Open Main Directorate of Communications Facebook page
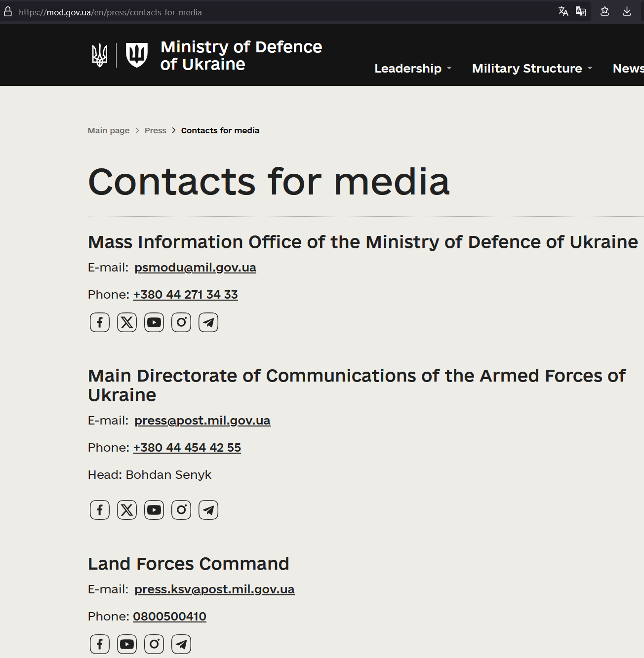 pyautogui.click(x=100, y=510)
